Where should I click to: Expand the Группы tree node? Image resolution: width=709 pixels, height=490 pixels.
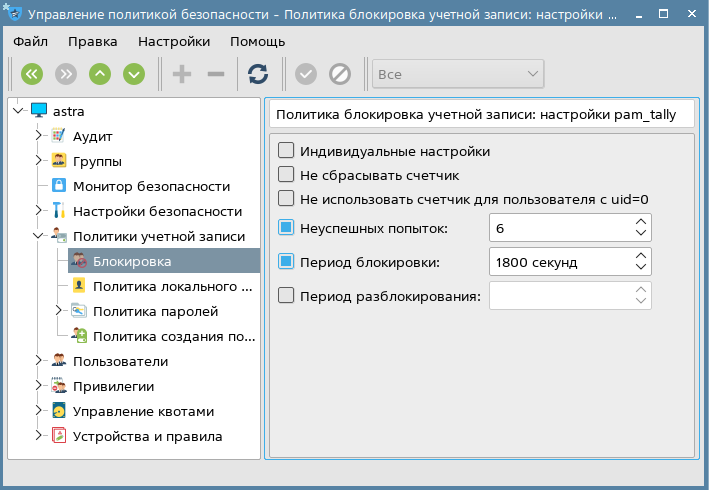click(x=38, y=160)
